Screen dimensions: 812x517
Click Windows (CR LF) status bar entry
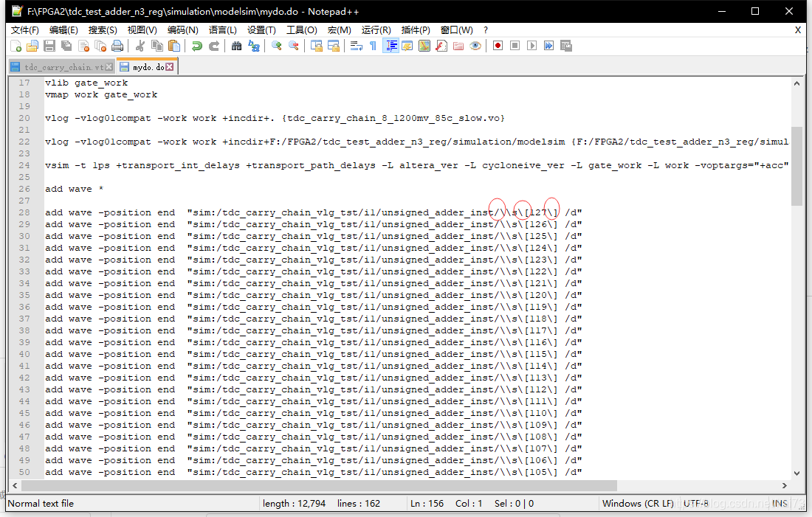[638, 504]
